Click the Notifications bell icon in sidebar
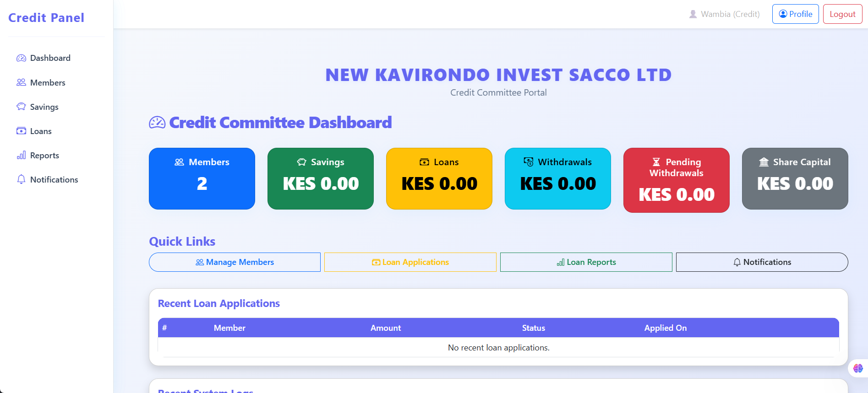 pos(21,179)
